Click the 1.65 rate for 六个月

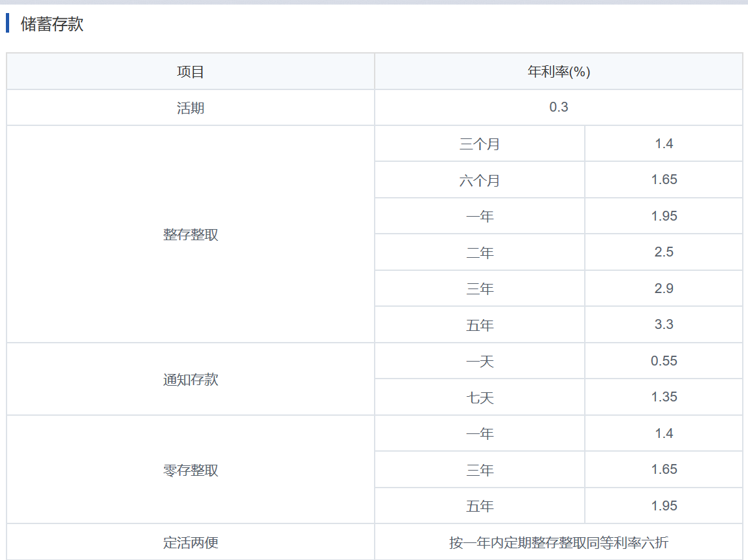click(x=664, y=179)
